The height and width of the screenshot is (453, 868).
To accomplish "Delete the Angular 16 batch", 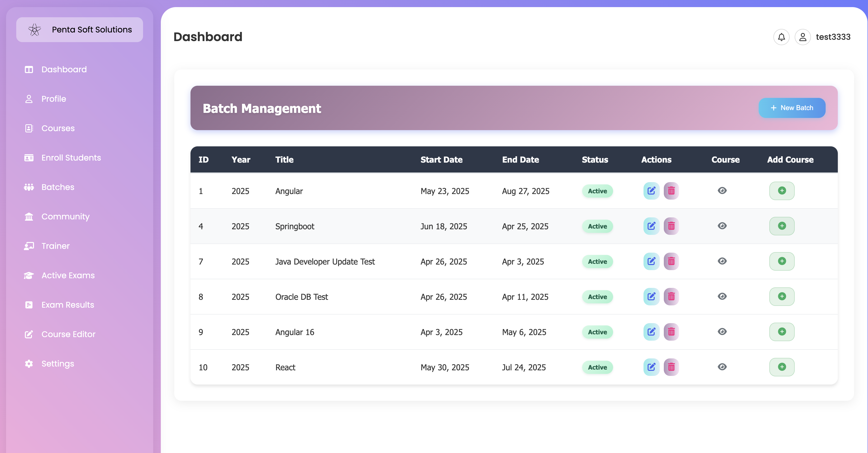I will [x=671, y=332].
